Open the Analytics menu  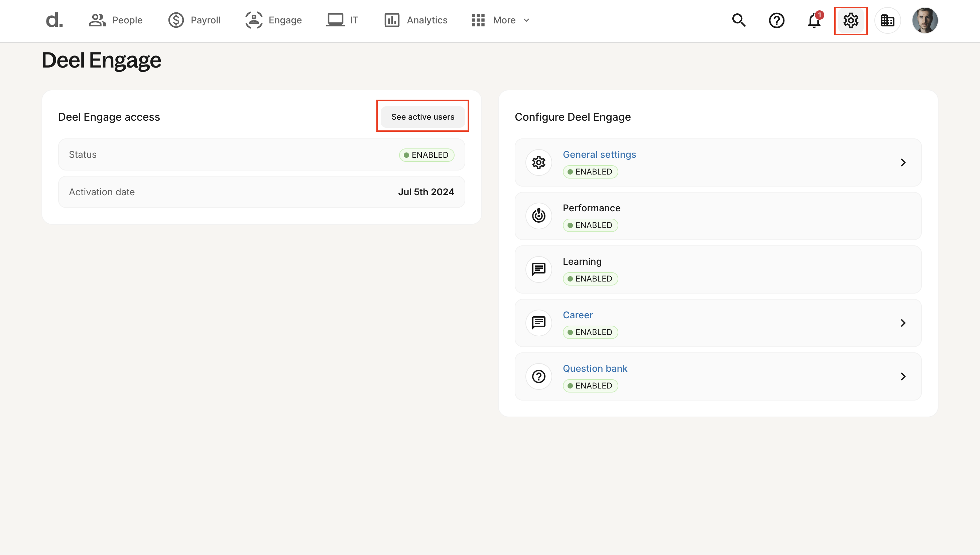click(416, 20)
